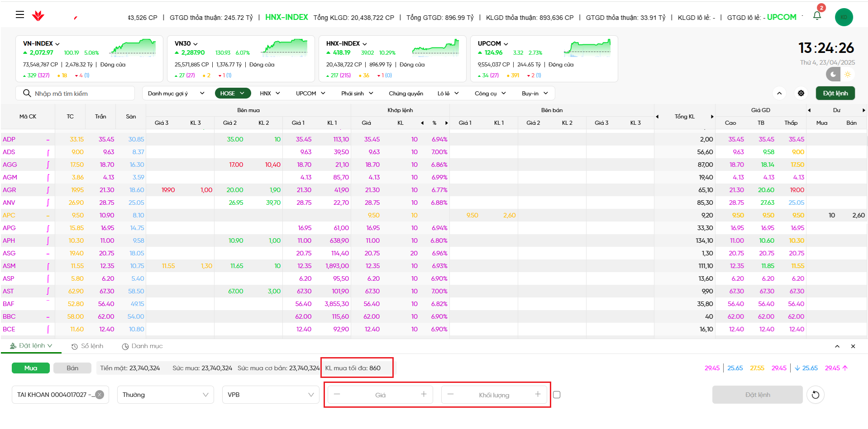The image size is (868, 429).
Task: Increase price with the plus icon
Action: coord(424,394)
